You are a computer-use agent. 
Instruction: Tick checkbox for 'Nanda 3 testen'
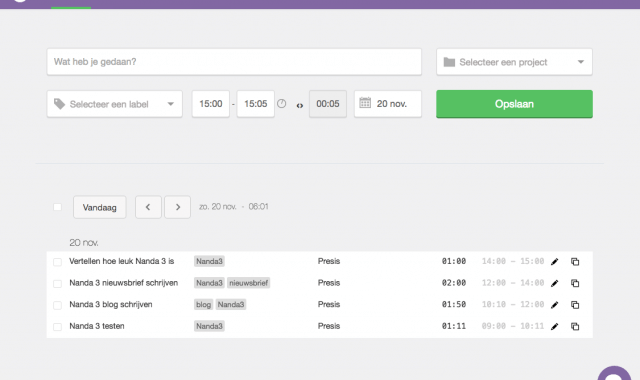click(x=58, y=327)
